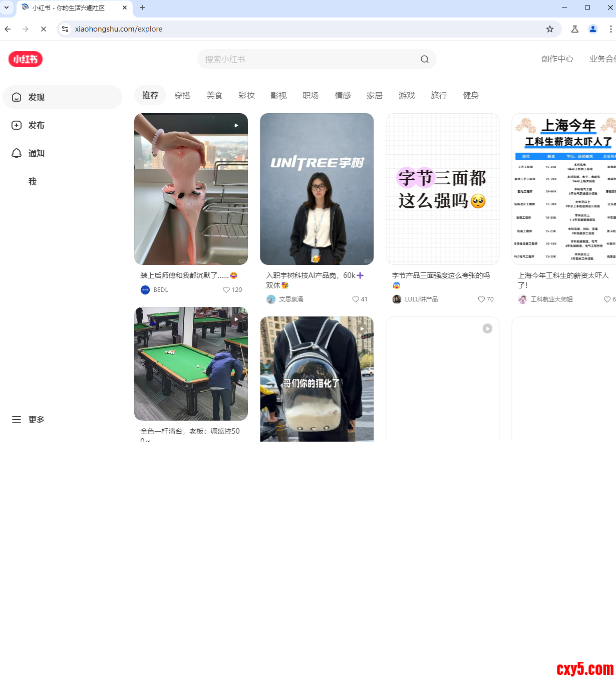
Task: Expand the 更多 menu in sidebar
Action: click(x=29, y=420)
